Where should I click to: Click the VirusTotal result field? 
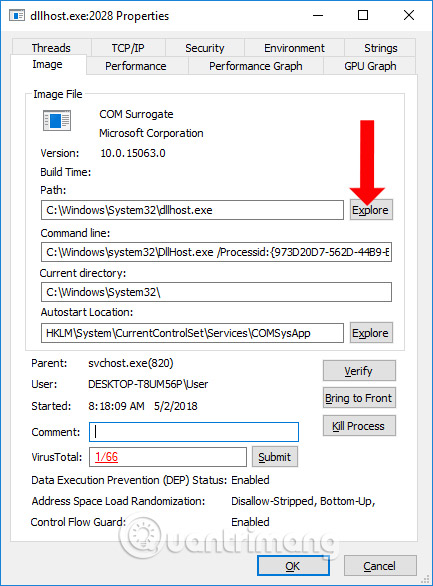tap(168, 457)
